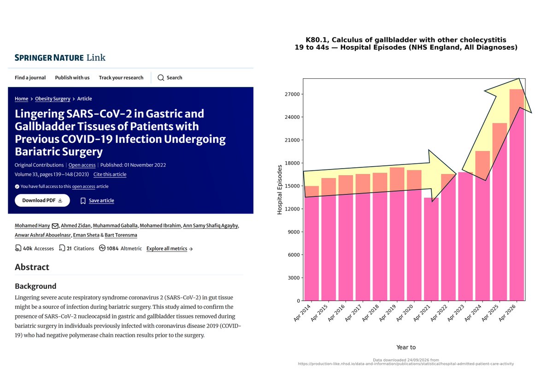This screenshot has width=553, height=392.
Task: Go to Home breadcrumb
Action: pos(21,99)
